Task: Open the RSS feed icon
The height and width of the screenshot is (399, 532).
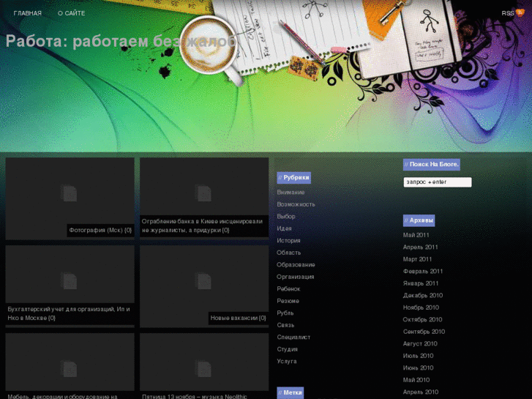Action: click(x=520, y=12)
